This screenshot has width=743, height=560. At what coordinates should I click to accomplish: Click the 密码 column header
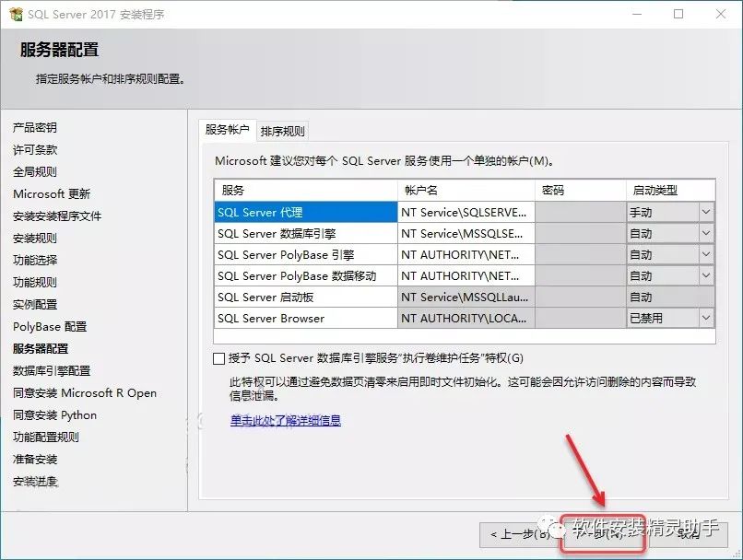point(581,191)
